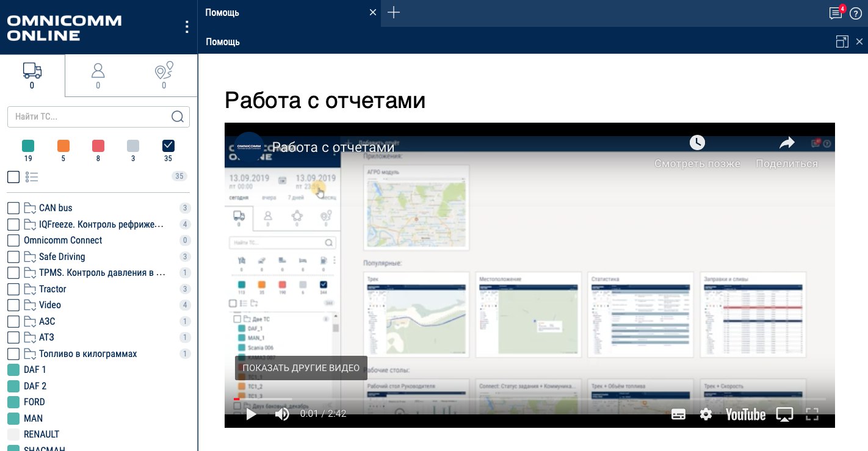The width and height of the screenshot is (868, 451).
Task: Expand the IQFreeze folder
Action: point(30,225)
